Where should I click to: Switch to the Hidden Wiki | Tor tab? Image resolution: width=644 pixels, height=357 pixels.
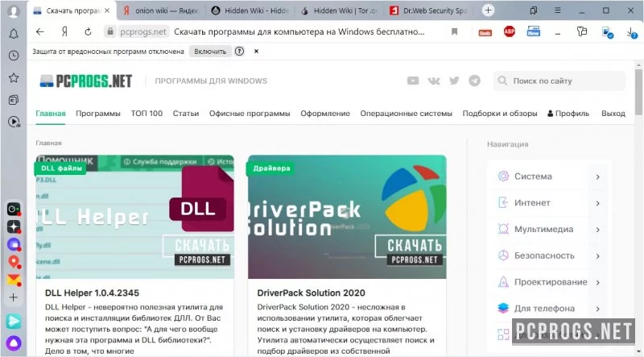click(339, 10)
